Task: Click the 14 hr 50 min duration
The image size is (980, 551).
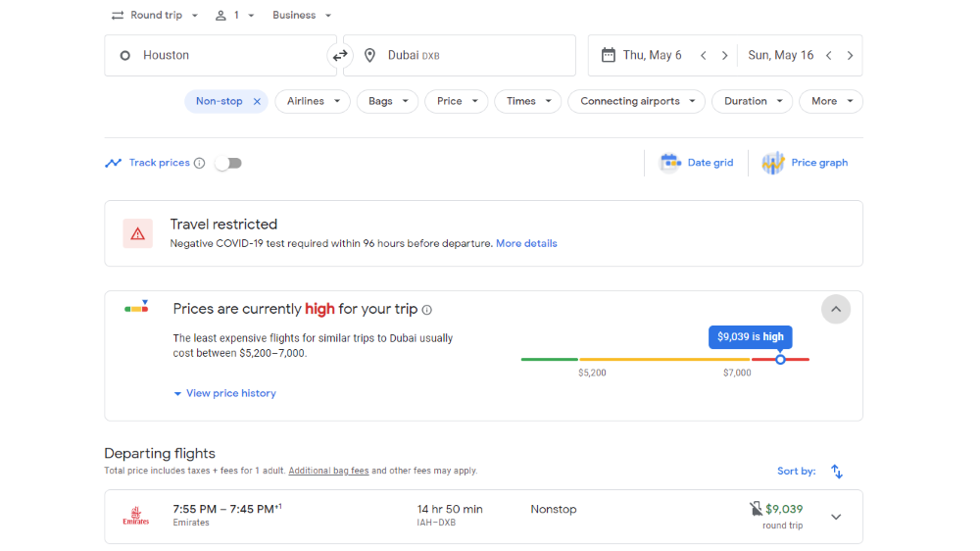Action: pyautogui.click(x=450, y=509)
